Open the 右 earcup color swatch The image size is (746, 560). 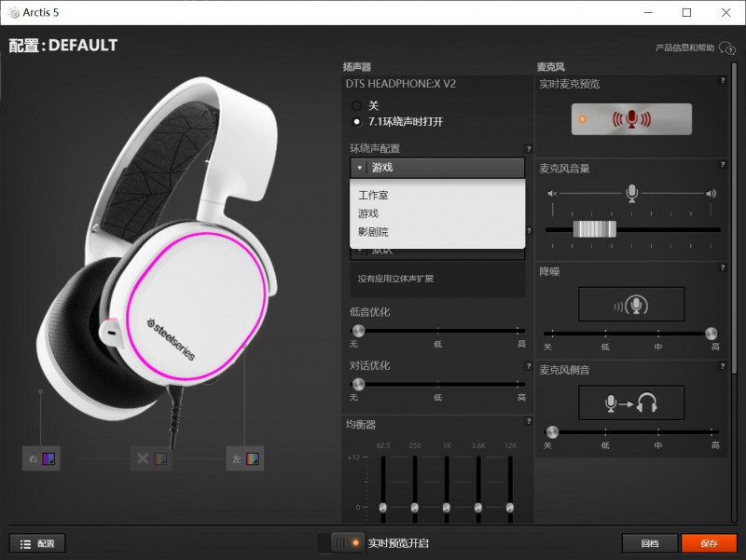(48, 458)
